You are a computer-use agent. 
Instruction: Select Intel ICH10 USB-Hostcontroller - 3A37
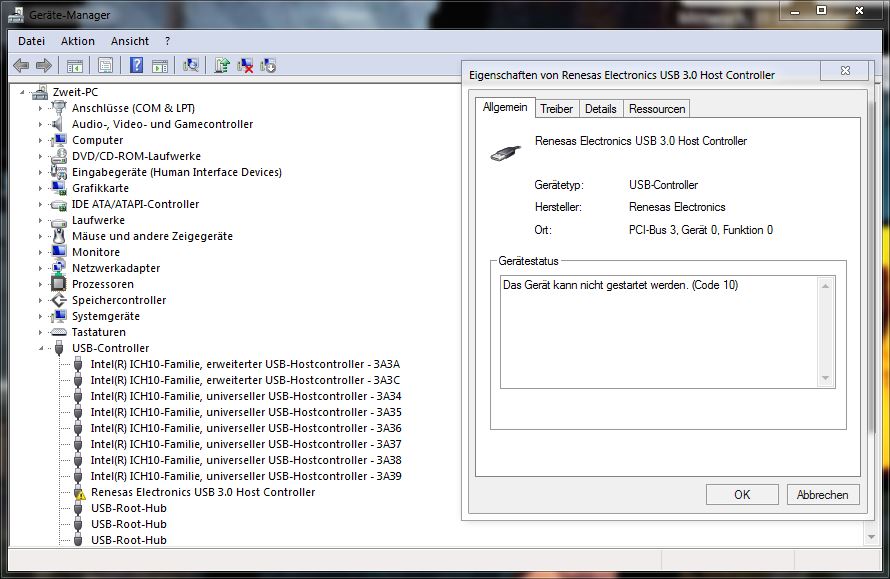(246, 444)
